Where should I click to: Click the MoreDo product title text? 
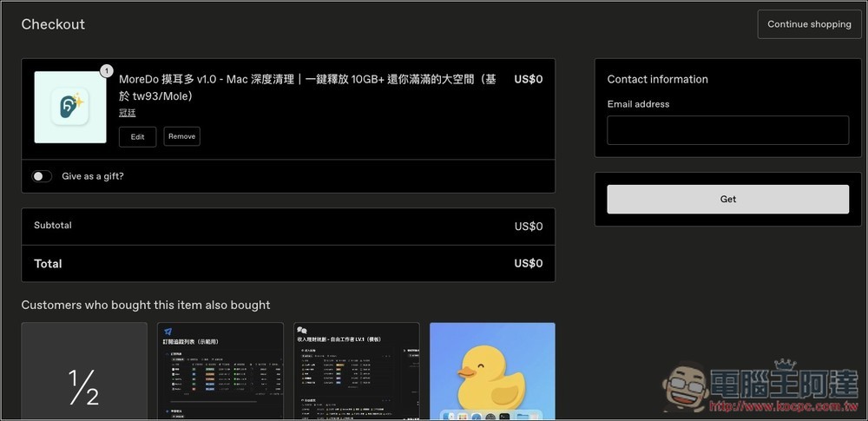pyautogui.click(x=307, y=88)
